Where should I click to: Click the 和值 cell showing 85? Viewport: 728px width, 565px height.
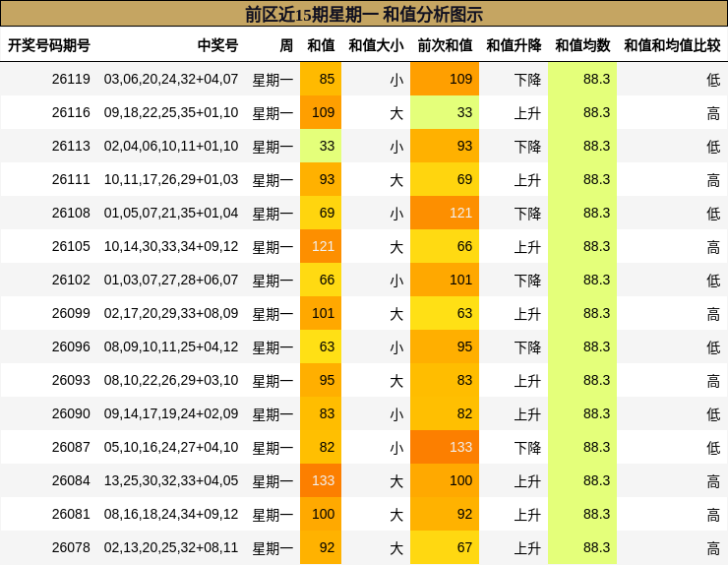(321, 79)
